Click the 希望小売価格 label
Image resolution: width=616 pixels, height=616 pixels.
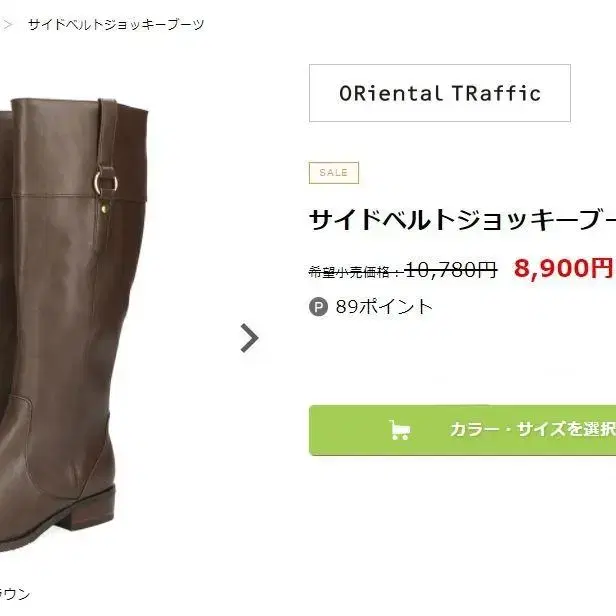pos(349,272)
